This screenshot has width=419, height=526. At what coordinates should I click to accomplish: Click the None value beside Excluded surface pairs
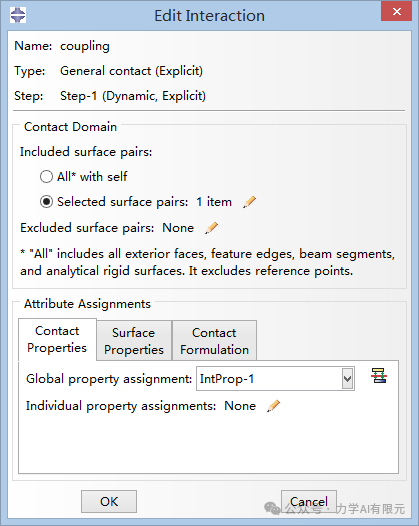point(178,228)
